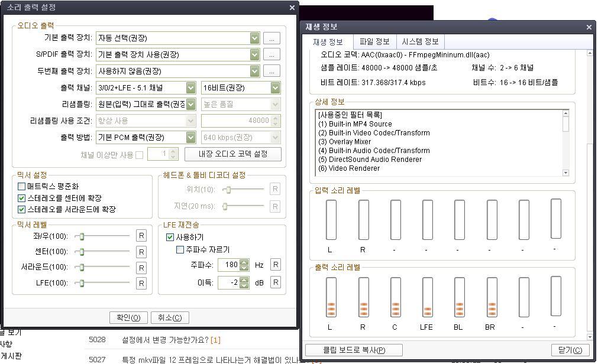Open 리샘플링 사용 조건 항상 사용 dropdown
The width and height of the screenshot is (598, 364).
click(x=190, y=121)
